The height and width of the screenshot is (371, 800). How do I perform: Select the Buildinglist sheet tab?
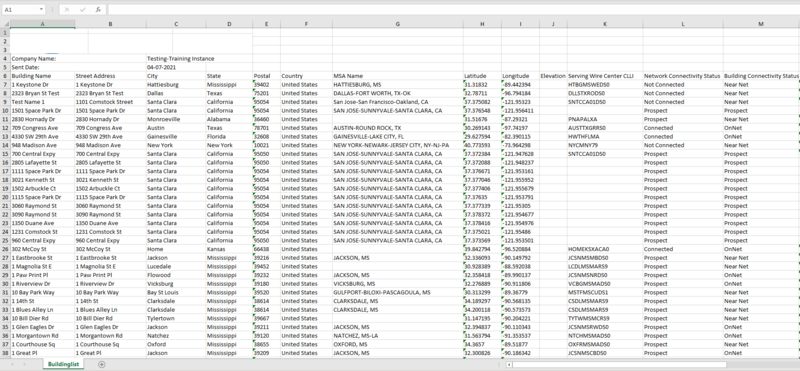coord(64,364)
